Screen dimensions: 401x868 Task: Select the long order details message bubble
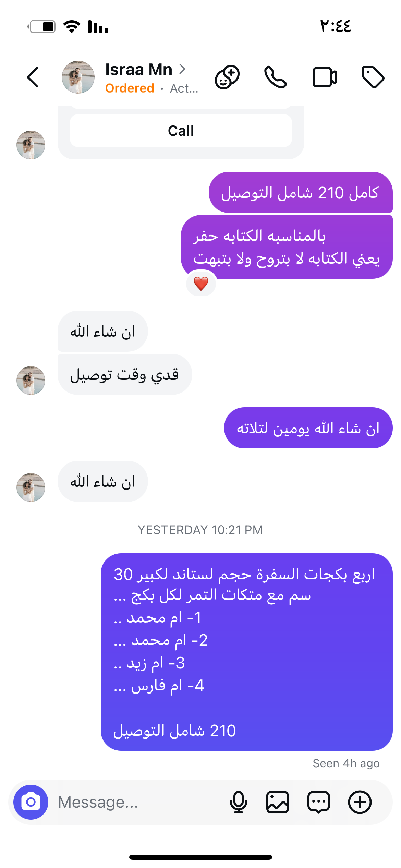[247, 652]
